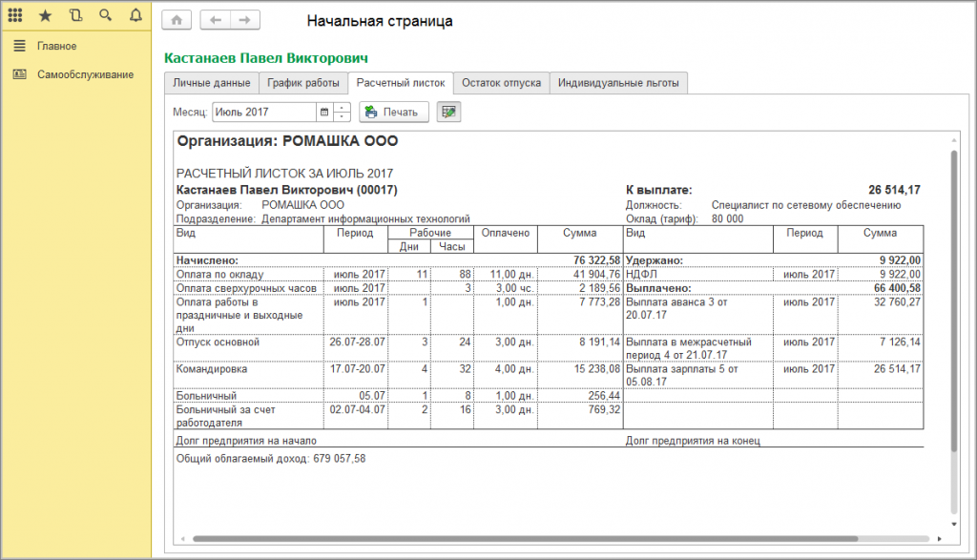Go to the Home page icon
The height and width of the screenshot is (560, 977).
177,20
